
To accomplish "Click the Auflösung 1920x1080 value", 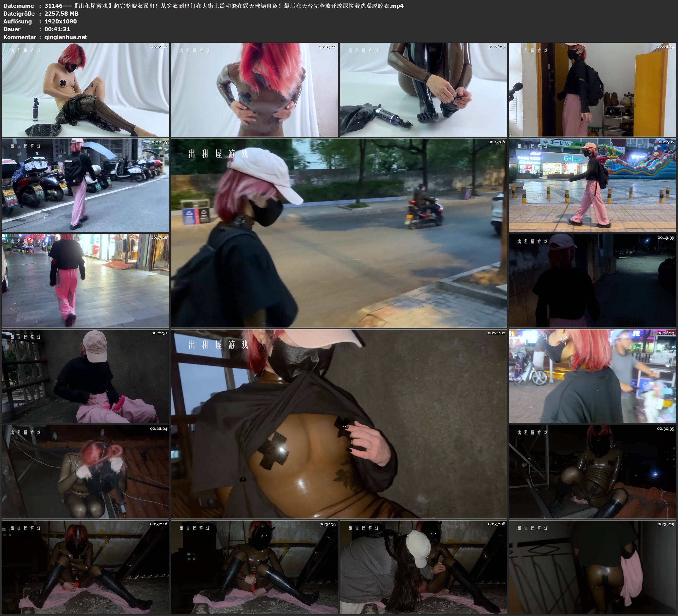I will [x=61, y=21].
